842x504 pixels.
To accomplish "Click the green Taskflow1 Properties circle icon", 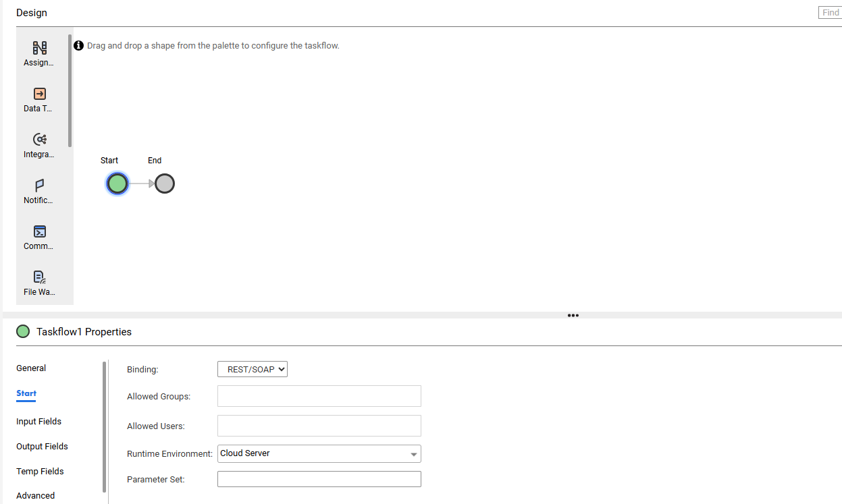I will click(x=23, y=332).
